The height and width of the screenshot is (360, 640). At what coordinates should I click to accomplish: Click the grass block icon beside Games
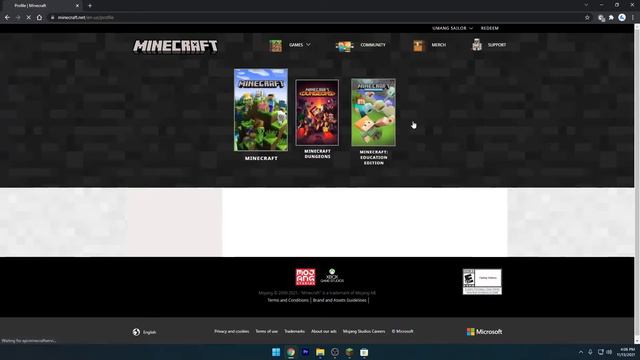coord(276,45)
